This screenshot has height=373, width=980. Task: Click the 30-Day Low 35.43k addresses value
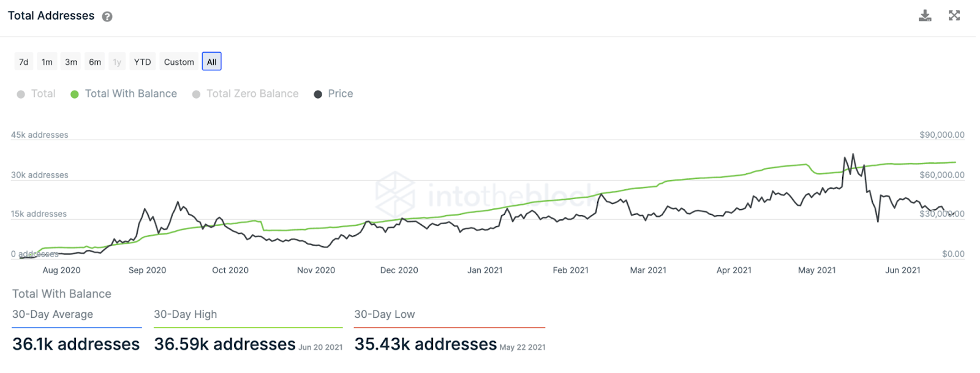[x=426, y=344]
